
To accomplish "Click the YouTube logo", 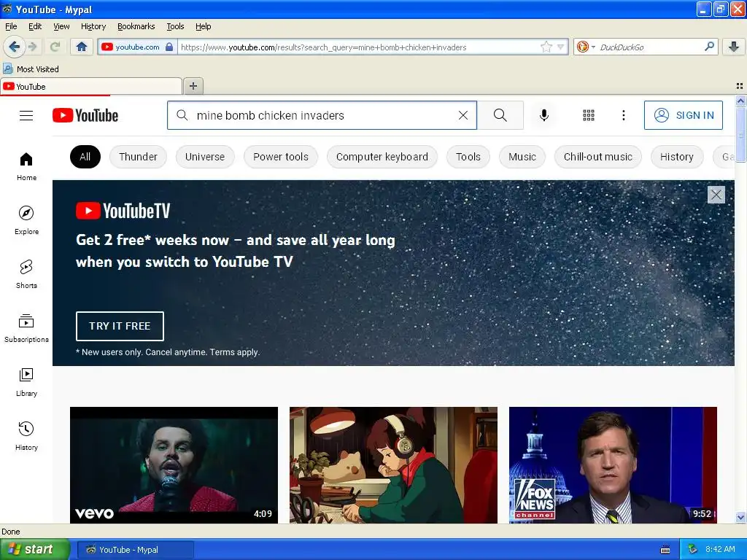I will [85, 115].
